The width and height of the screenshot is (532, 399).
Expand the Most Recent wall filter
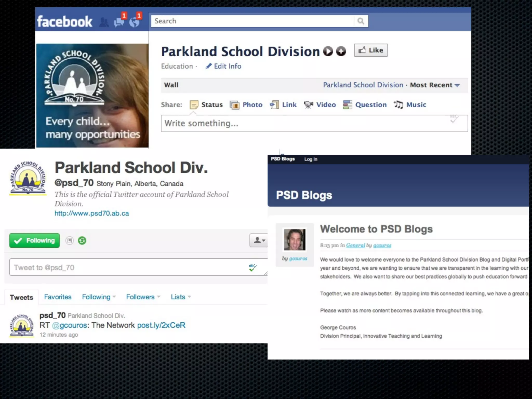tap(435, 85)
